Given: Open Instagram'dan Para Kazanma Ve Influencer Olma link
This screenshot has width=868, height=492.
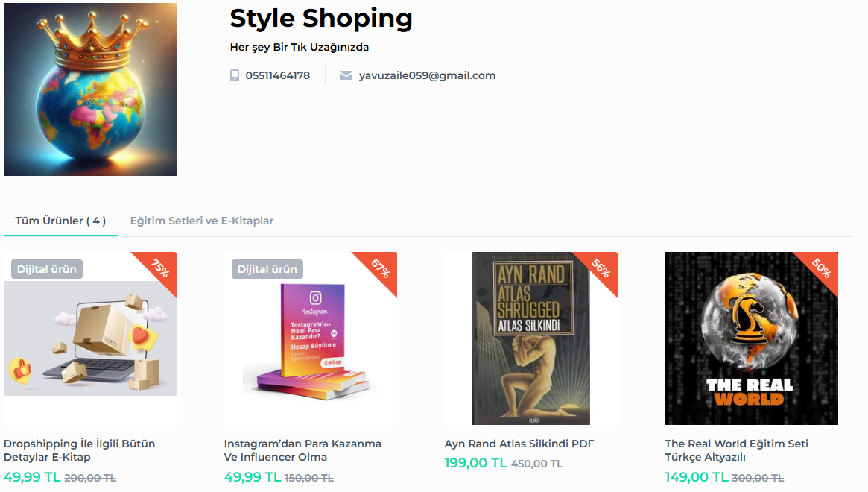Looking at the screenshot, I should tap(302, 450).
